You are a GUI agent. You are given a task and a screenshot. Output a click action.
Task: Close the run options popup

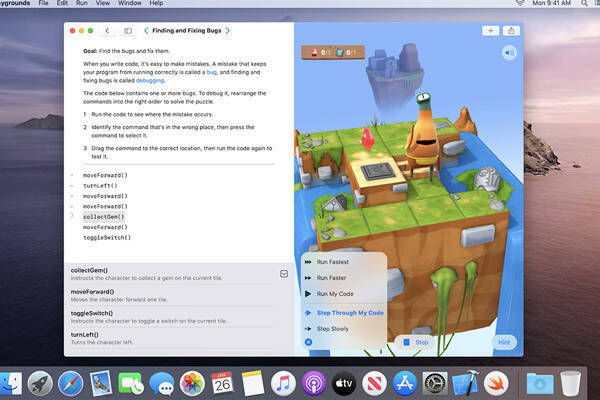308,342
